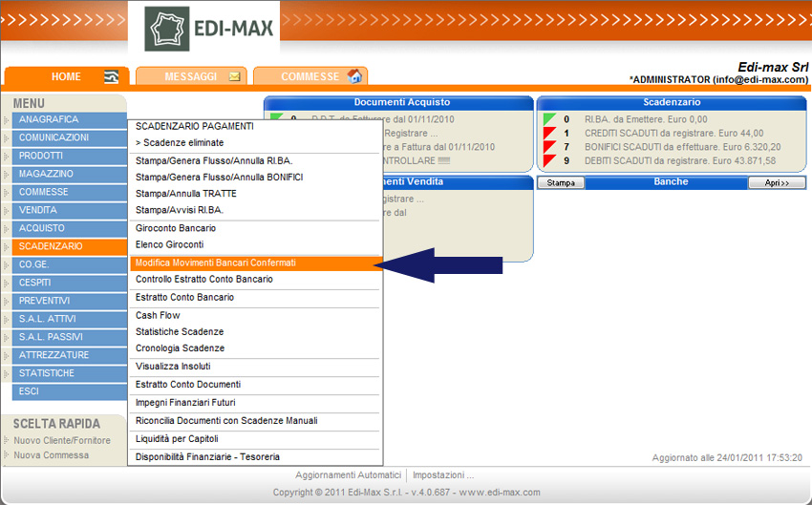The image size is (812, 505).
Task: Click the envelope icon on Messaggi tab
Action: 234,76
